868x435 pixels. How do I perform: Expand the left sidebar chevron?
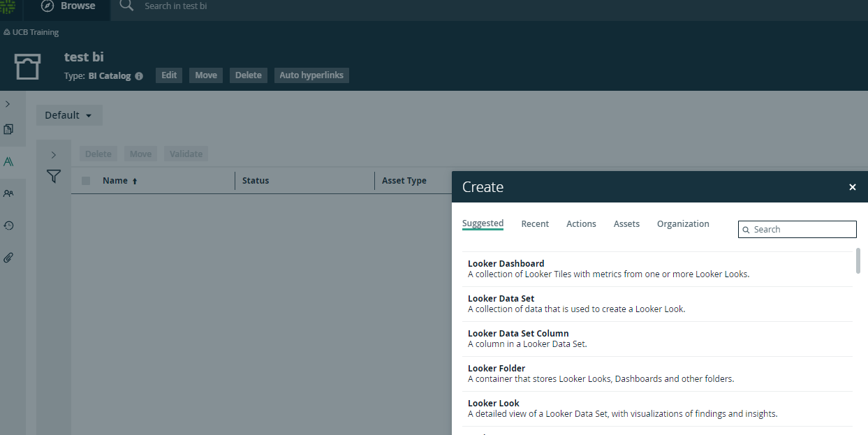8,104
